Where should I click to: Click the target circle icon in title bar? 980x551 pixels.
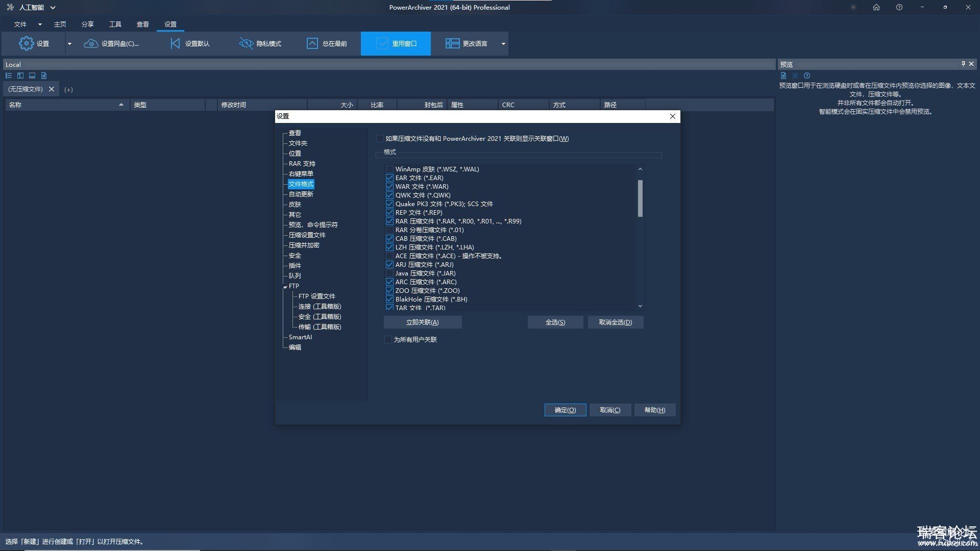853,7
